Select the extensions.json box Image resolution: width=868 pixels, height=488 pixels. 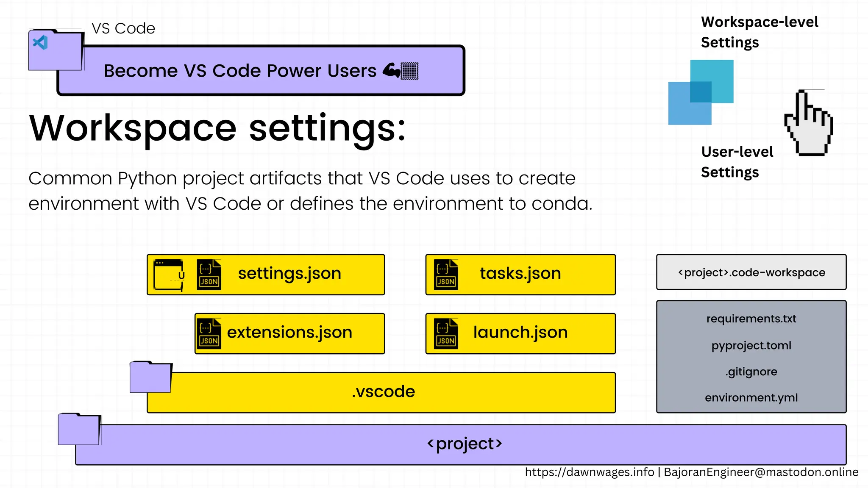coord(289,334)
